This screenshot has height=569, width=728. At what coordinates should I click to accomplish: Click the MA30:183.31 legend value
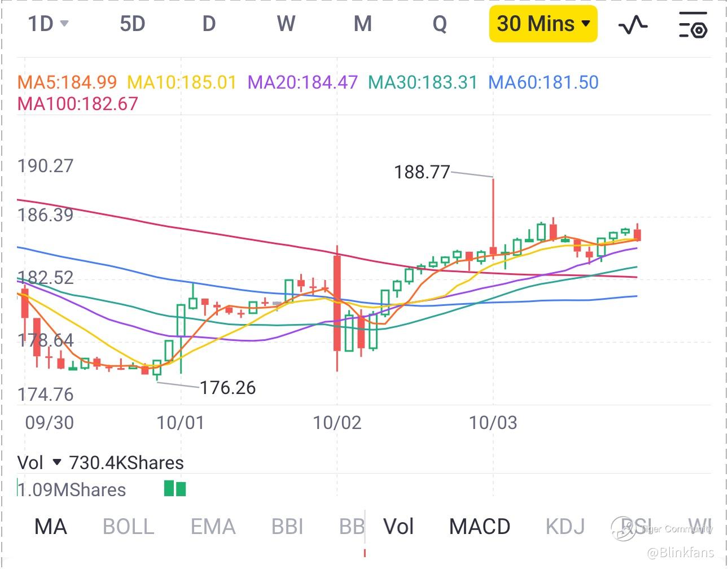(423, 82)
